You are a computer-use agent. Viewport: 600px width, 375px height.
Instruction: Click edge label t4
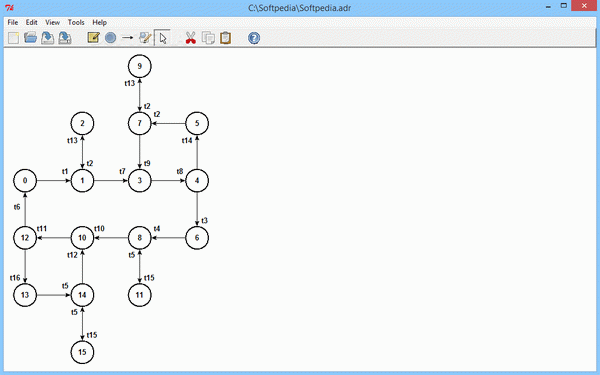[157, 229]
